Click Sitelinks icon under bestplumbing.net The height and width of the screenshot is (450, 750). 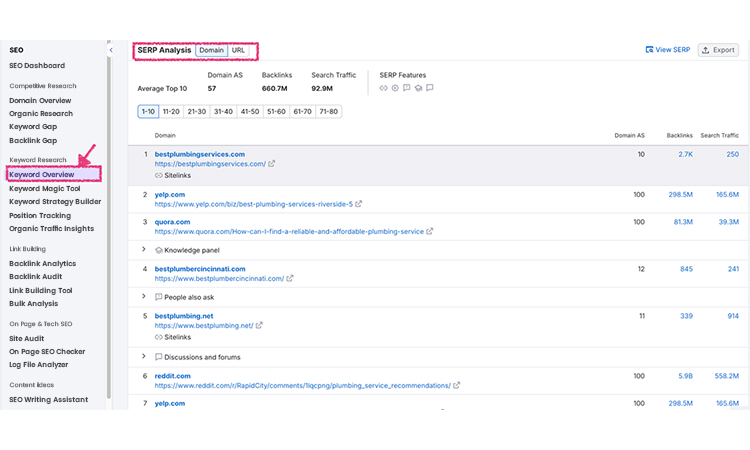pos(158,337)
